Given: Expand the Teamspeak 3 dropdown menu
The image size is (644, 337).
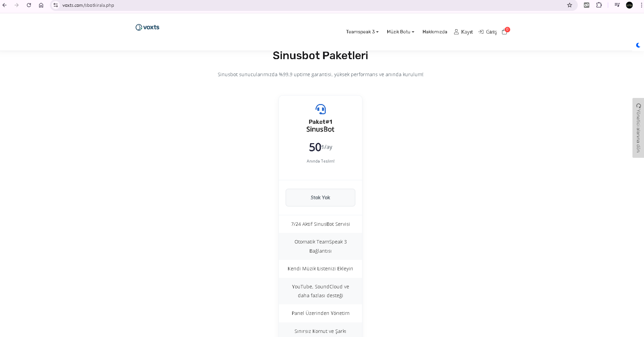Looking at the screenshot, I should (x=362, y=32).
